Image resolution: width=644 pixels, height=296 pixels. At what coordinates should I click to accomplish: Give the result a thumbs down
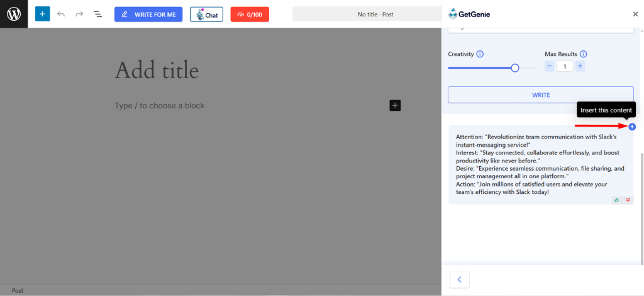[x=628, y=200]
